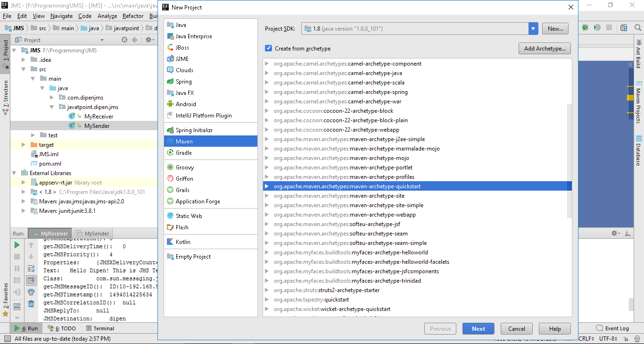This screenshot has width=644, height=344.
Task: Uncheck Create from archetype checkbox
Action: (268, 49)
